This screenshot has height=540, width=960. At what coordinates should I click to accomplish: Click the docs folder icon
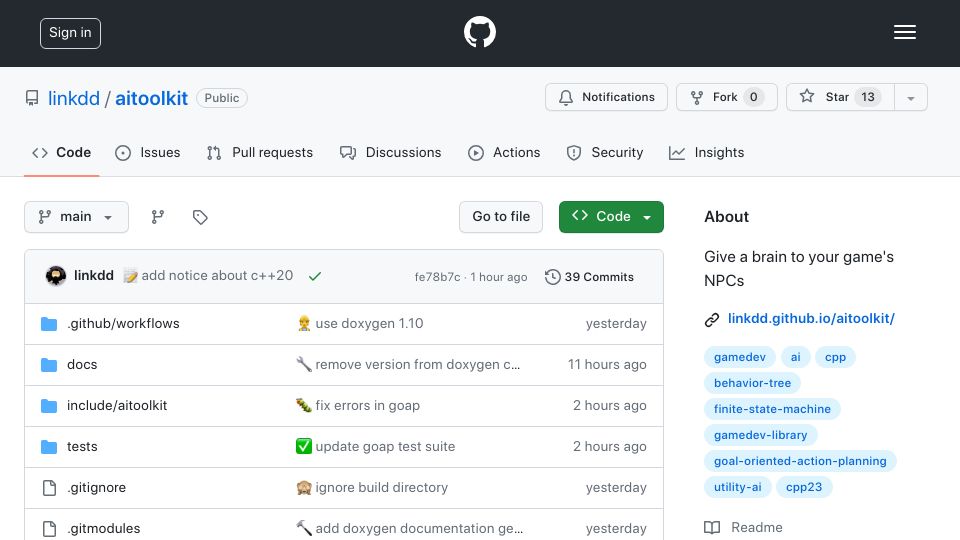[49, 364]
